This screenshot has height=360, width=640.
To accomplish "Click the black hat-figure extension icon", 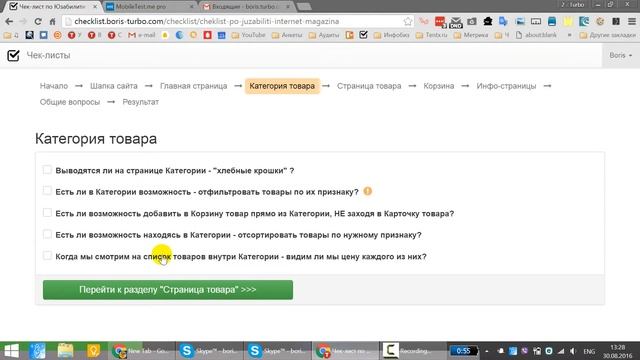I will click(488, 21).
